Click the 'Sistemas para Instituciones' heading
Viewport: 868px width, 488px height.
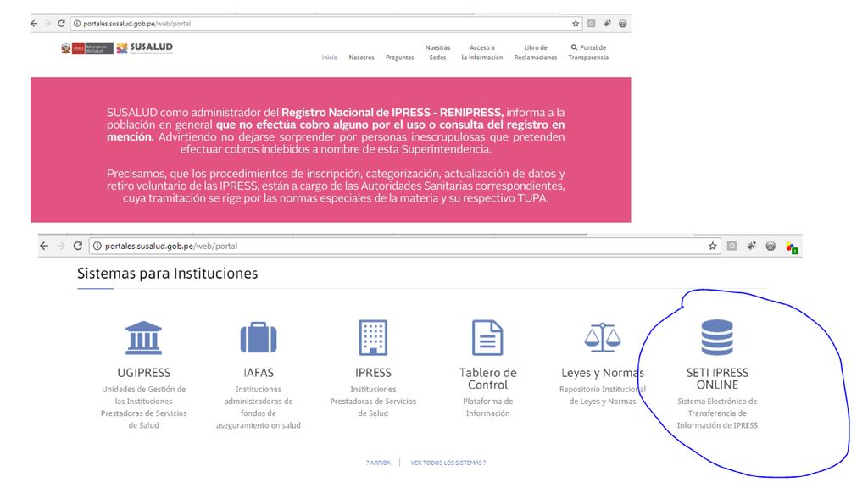(168, 274)
